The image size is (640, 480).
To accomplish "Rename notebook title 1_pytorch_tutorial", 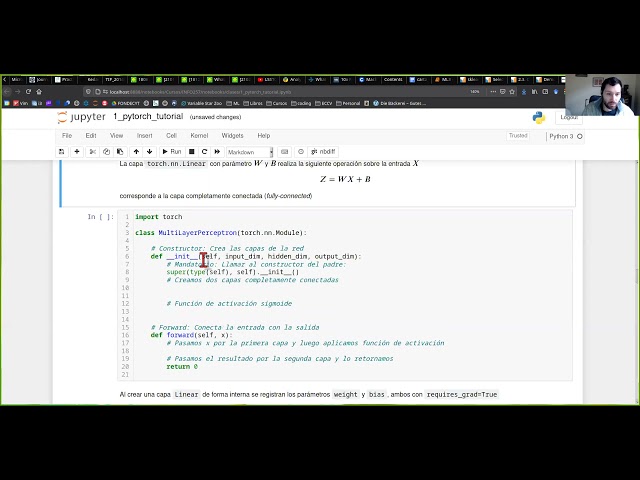I will pyautogui.click(x=148, y=116).
